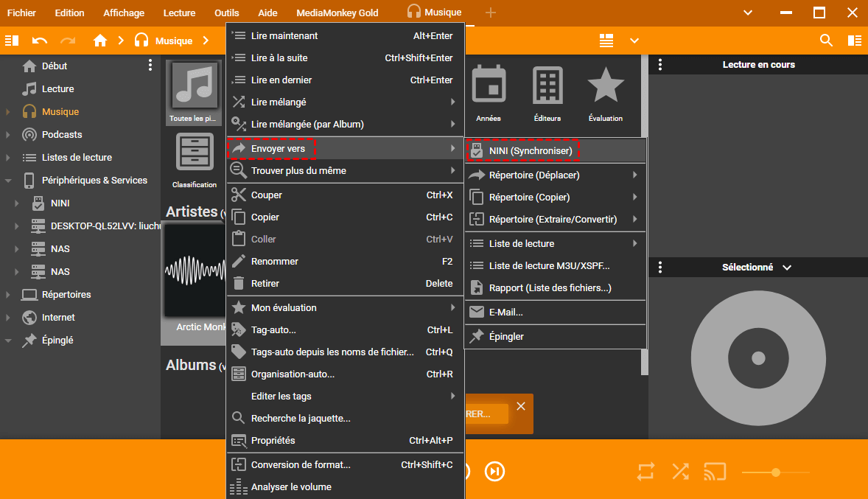Image resolution: width=868 pixels, height=499 pixels.
Task: Adjust the volume slider knob
Action: [x=776, y=472]
